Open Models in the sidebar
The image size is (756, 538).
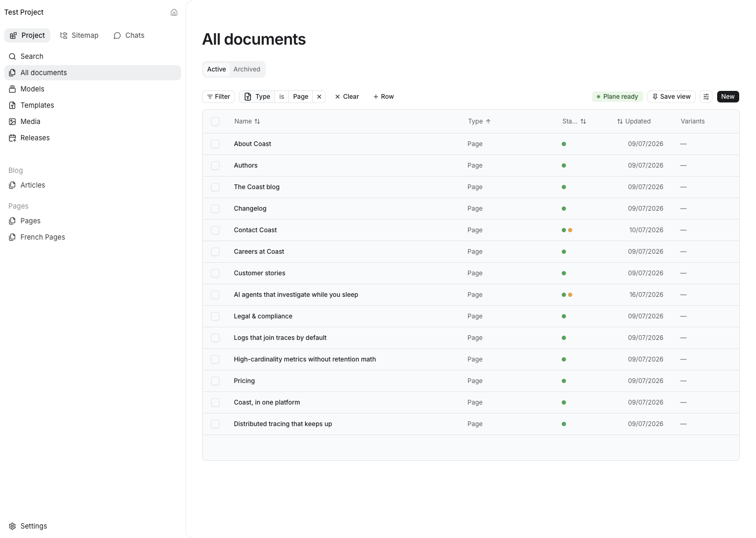click(92, 89)
